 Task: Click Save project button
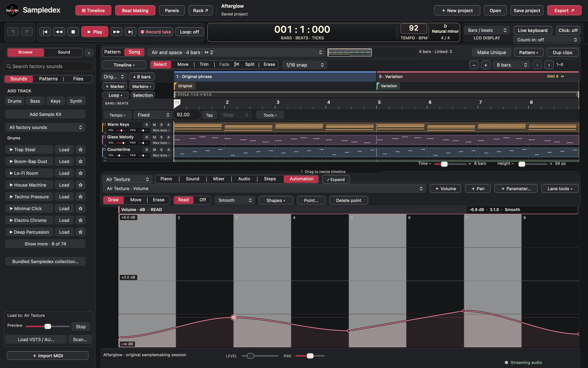527,10
